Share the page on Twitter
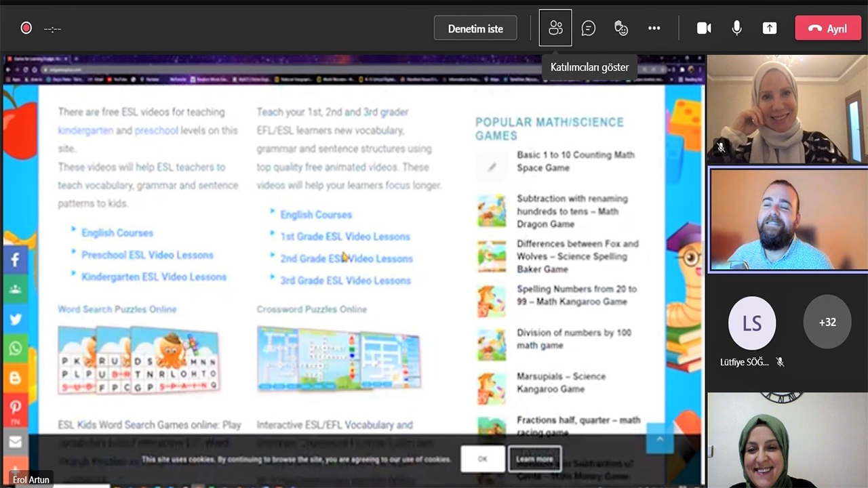Viewport: 868px width, 488px height. [x=15, y=319]
